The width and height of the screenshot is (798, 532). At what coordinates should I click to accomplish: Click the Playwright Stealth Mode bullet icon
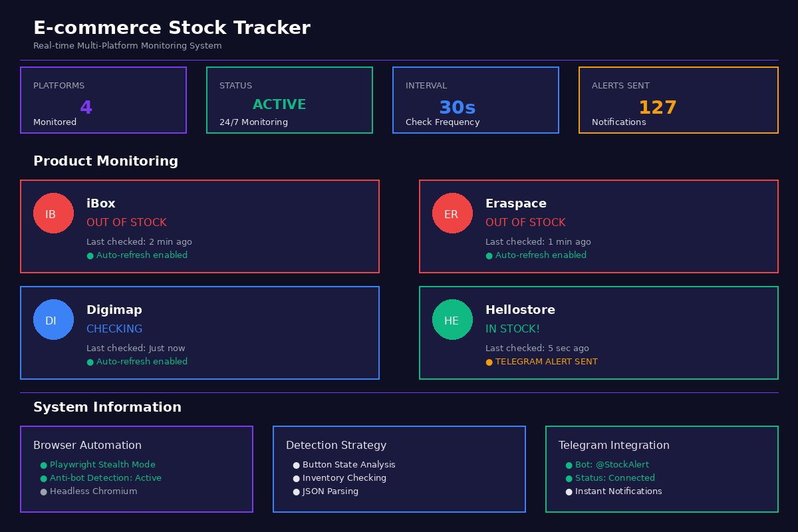coord(43,464)
